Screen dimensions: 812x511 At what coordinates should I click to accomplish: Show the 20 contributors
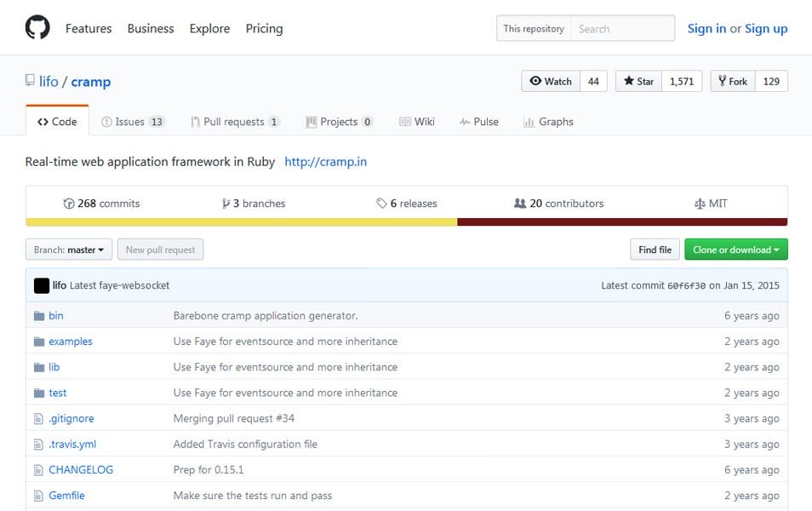tap(558, 204)
